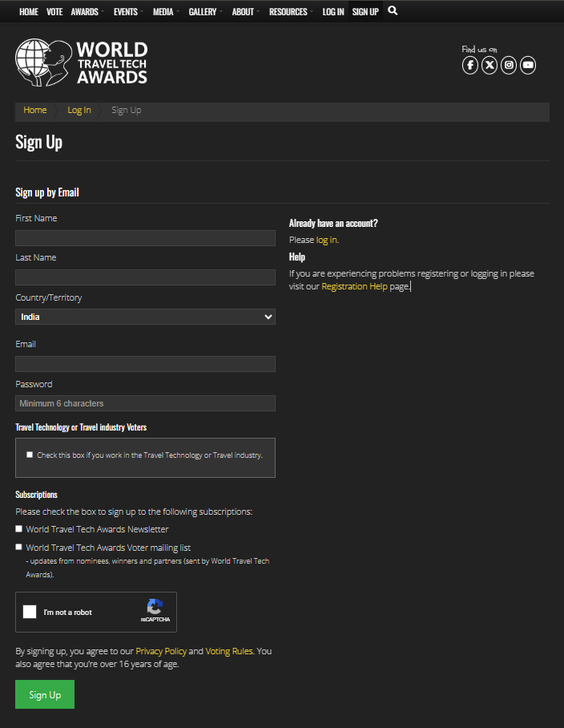
Task: Subscribe to World Travel Tech Awards Newsletter
Action: point(19,529)
